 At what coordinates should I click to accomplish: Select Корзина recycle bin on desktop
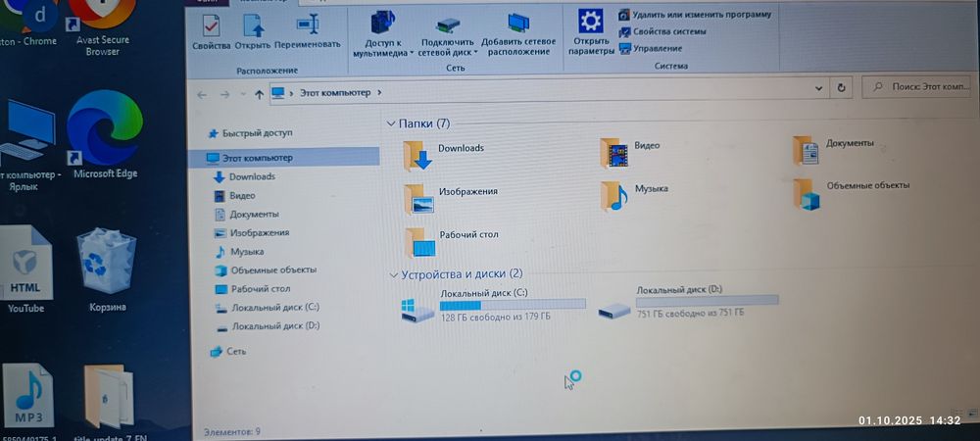click(106, 269)
